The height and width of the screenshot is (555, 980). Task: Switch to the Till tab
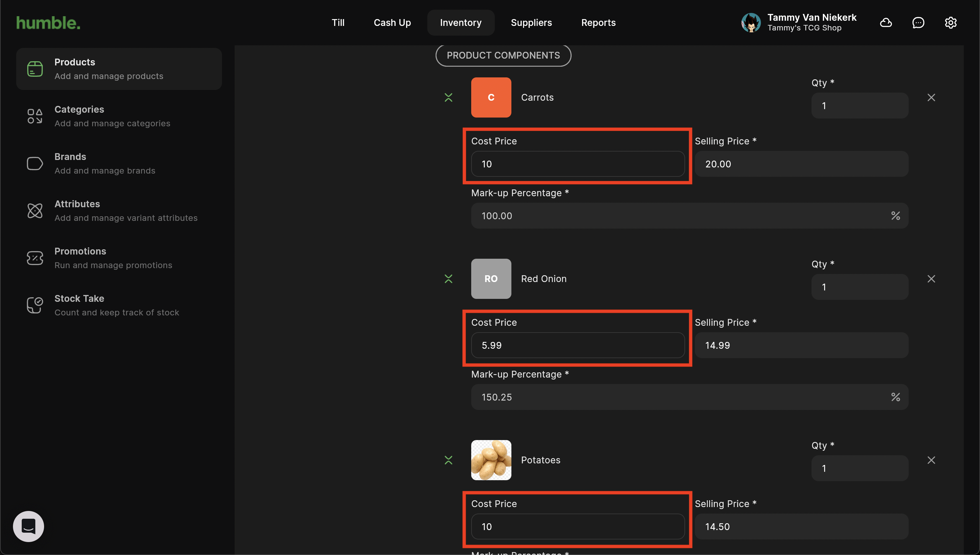(338, 23)
